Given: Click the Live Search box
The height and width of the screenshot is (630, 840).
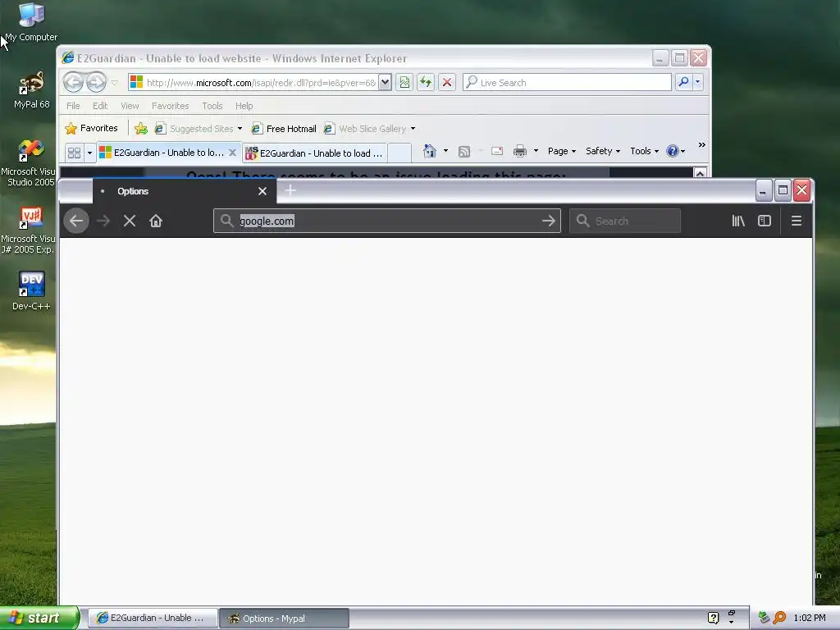Looking at the screenshot, I should click(x=567, y=83).
